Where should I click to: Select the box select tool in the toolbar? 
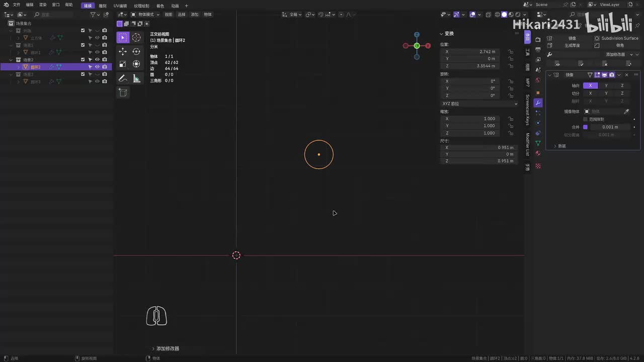tap(123, 38)
